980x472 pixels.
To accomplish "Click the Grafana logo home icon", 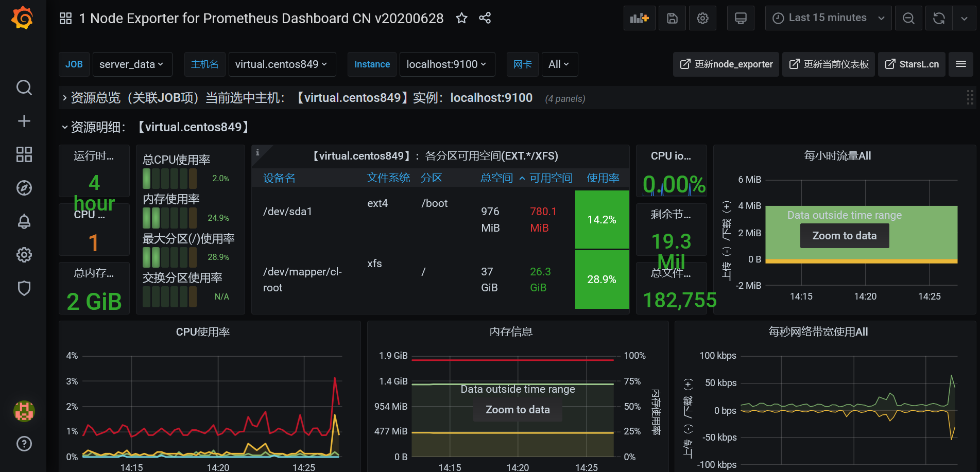I will pyautogui.click(x=23, y=18).
